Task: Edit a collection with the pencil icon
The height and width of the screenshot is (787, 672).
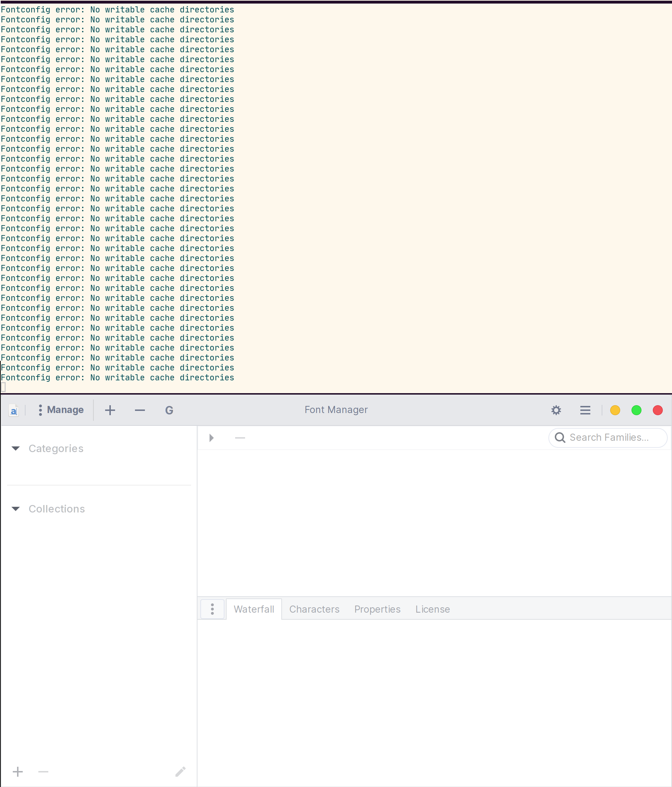Action: (180, 771)
